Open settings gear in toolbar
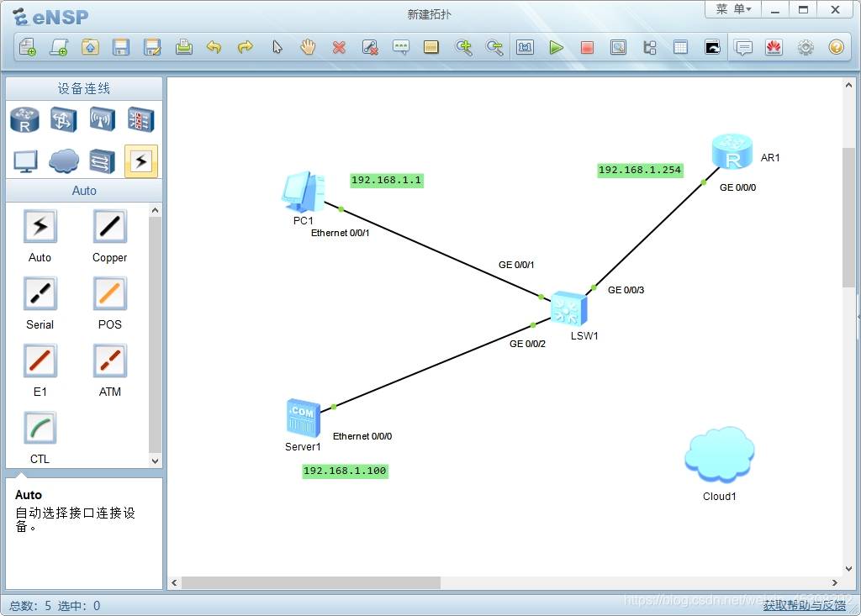The width and height of the screenshot is (861, 616). coord(806,48)
